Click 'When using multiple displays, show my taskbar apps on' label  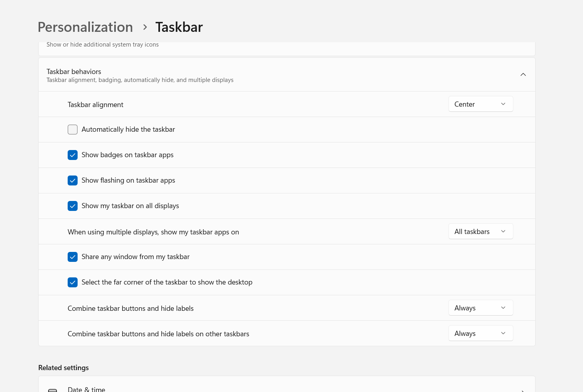pos(153,232)
